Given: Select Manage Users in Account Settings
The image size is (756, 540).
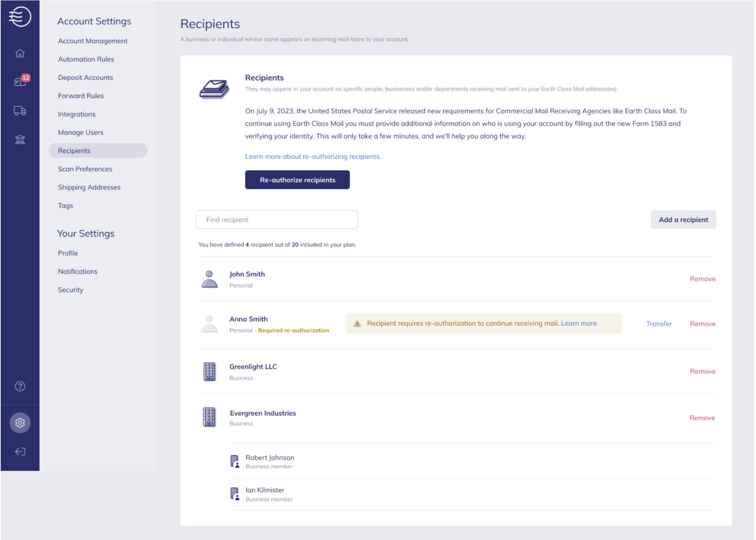Looking at the screenshot, I should [x=80, y=132].
